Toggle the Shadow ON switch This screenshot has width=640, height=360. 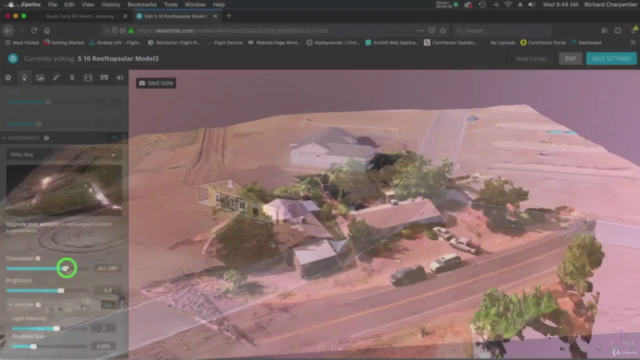pos(109,305)
